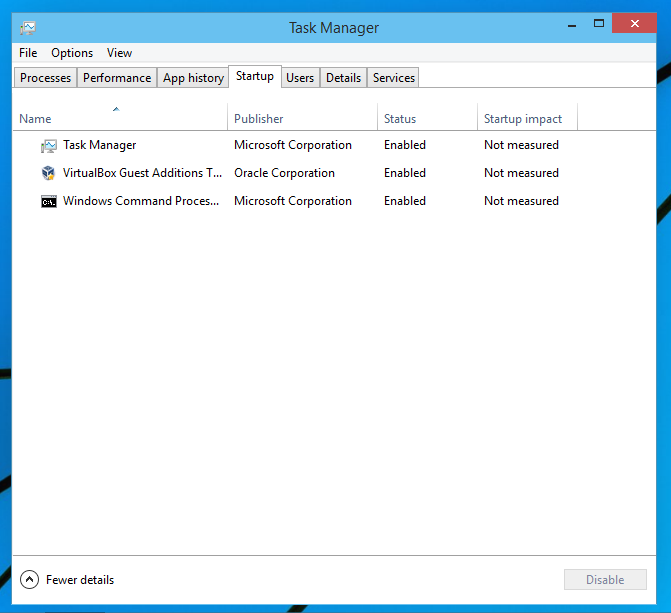Click the Windows Command Processor console icon
The width and height of the screenshot is (671, 613).
coord(49,201)
